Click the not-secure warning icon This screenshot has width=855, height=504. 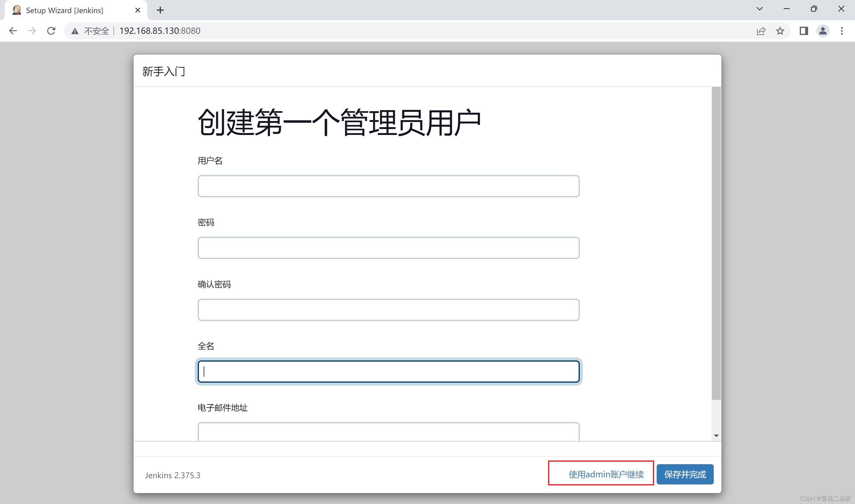pos(75,31)
